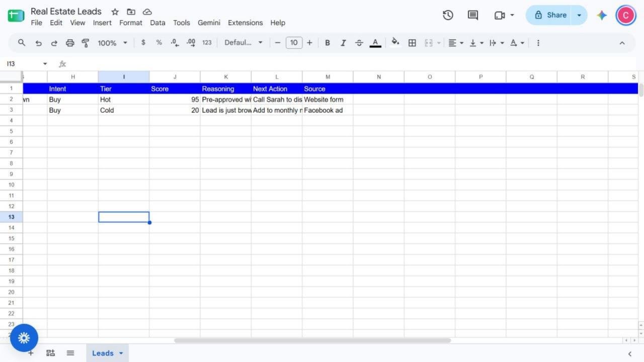The image size is (644, 362).
Task: Open the font family dropdown
Action: 244,43
